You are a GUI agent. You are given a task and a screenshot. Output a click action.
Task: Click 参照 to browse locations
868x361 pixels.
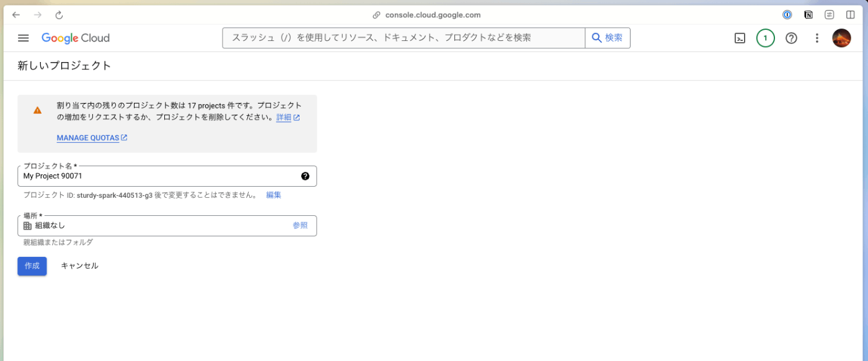(x=300, y=226)
